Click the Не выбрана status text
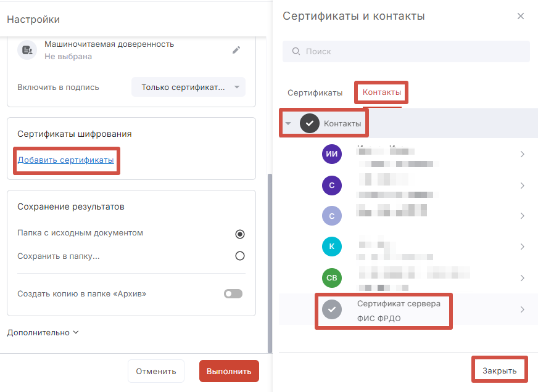Viewport: 538px width, 392px height. [x=68, y=57]
